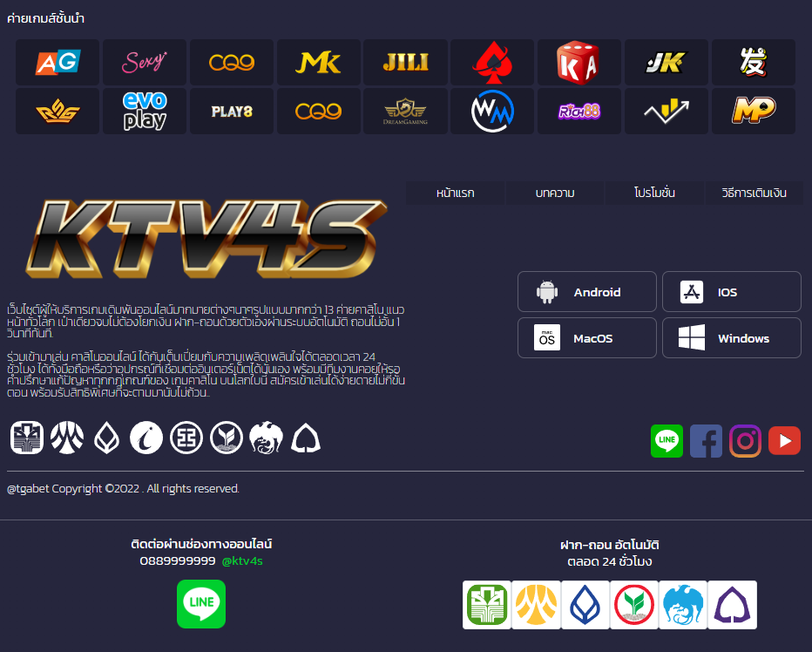Select the white ICBC bank icon
Viewport: 812px width, 652px height.
tap(186, 438)
